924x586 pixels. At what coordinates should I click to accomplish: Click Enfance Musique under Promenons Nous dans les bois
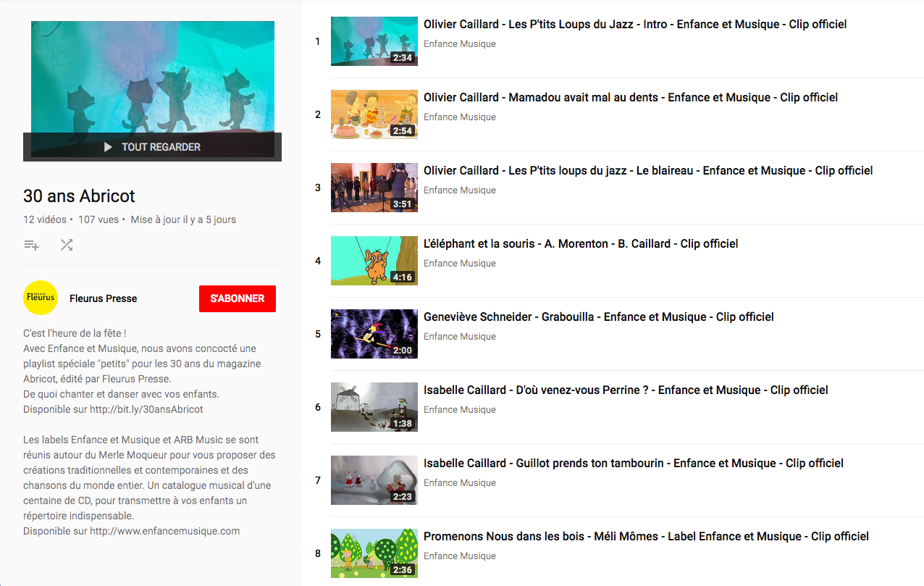coord(460,556)
